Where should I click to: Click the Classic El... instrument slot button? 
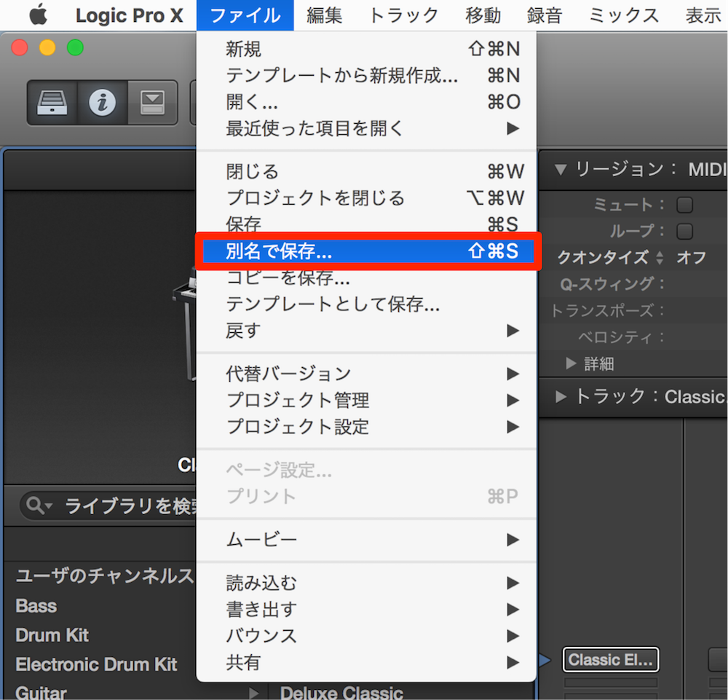pyautogui.click(x=611, y=660)
